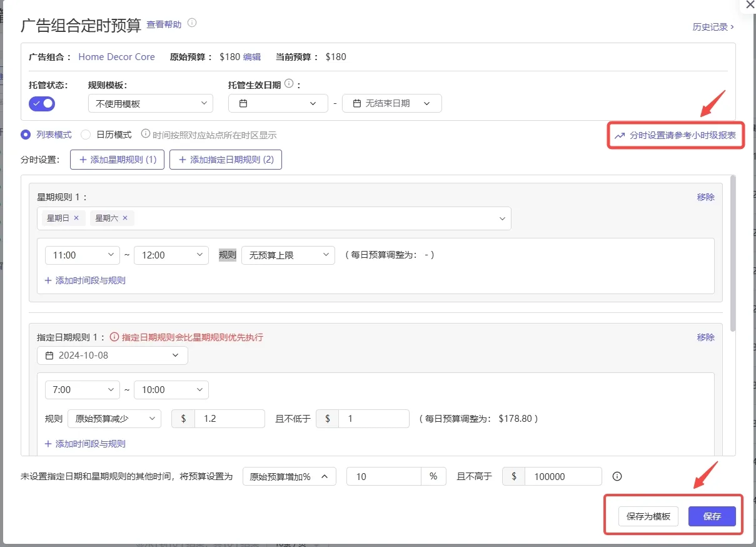The image size is (756, 547).
Task: Click the 保存为模板 button
Action: click(648, 516)
